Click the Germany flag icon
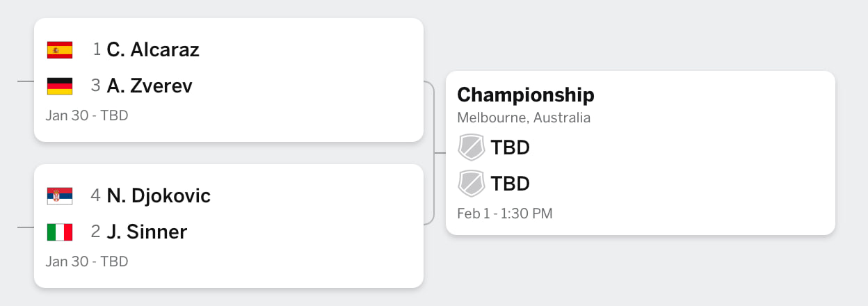The image size is (868, 306). (60, 86)
